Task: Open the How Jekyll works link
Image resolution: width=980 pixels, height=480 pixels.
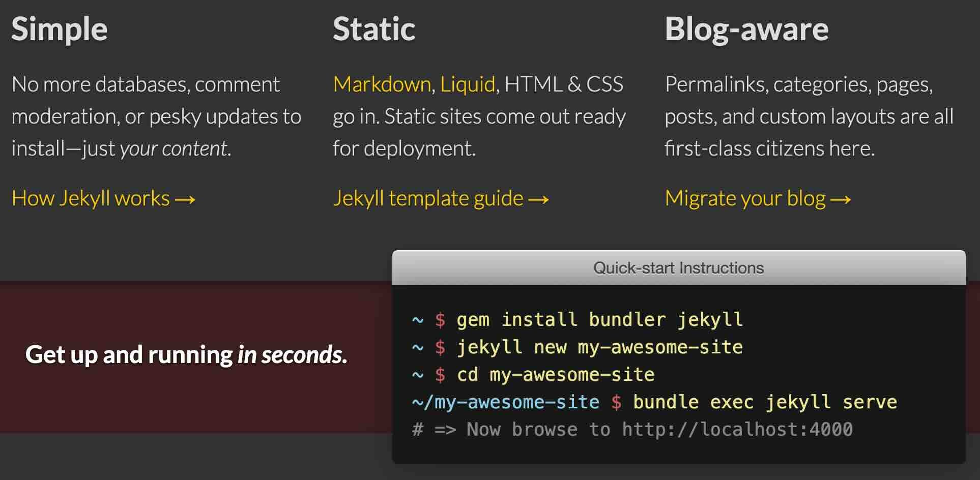Action: click(92, 198)
